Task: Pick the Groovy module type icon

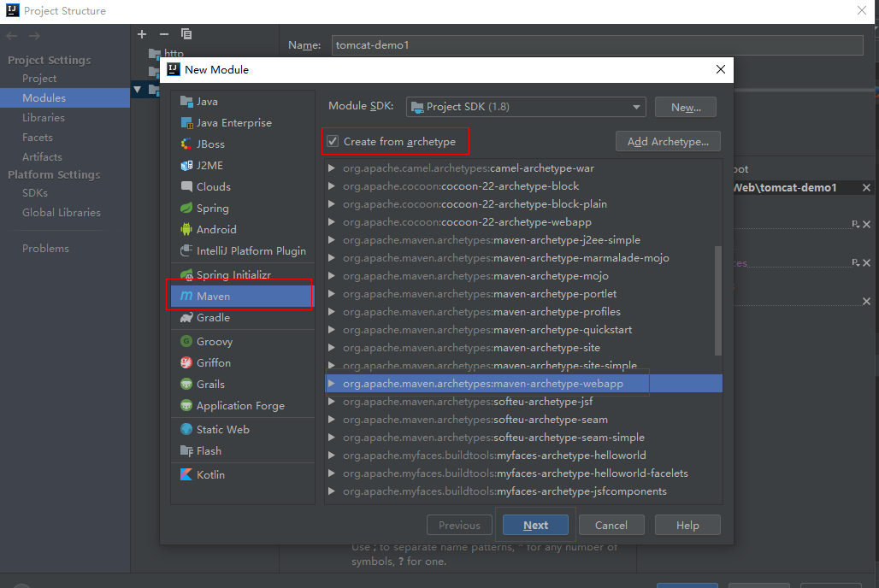Action: coord(186,342)
